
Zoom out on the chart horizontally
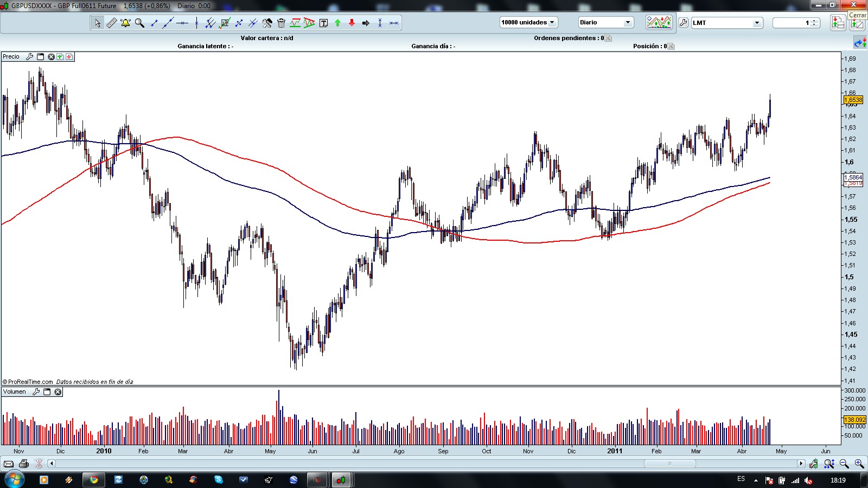[x=844, y=464]
